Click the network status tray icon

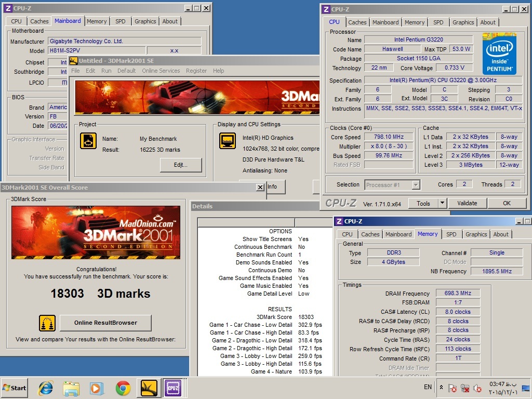click(465, 388)
